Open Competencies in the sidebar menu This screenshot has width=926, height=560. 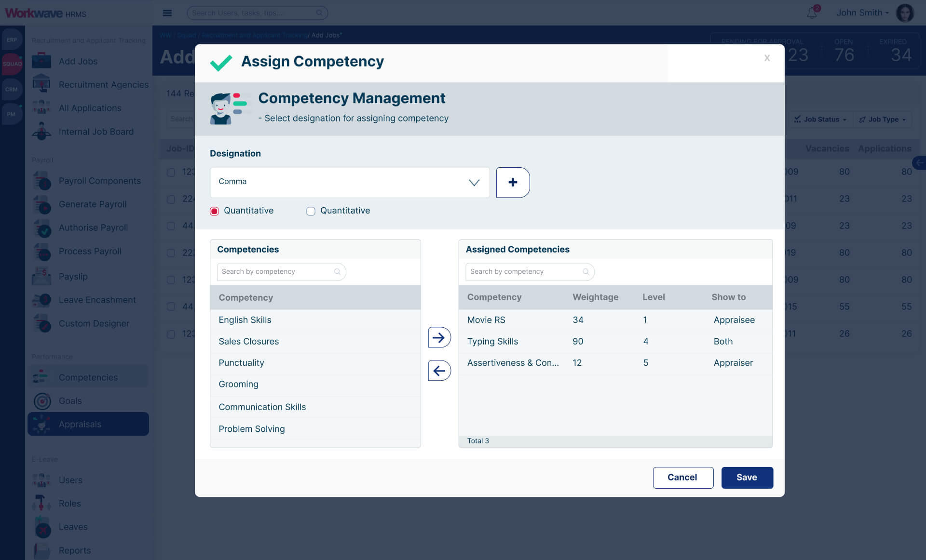click(x=88, y=377)
